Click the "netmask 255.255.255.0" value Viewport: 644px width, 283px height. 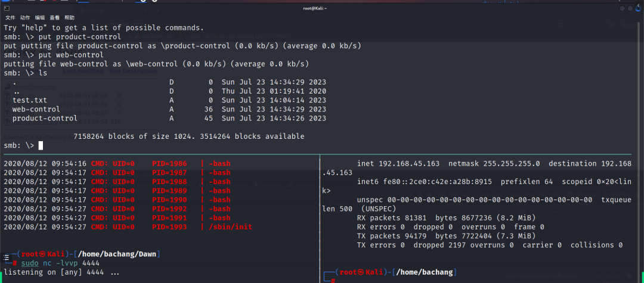pyautogui.click(x=494, y=164)
